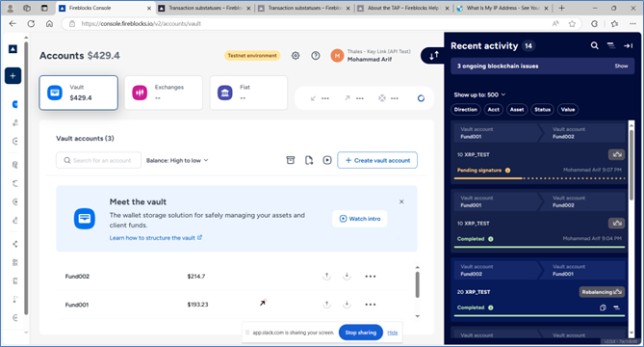The image size is (644, 347).
Task: Open the Value filter chip
Action: pos(568,109)
